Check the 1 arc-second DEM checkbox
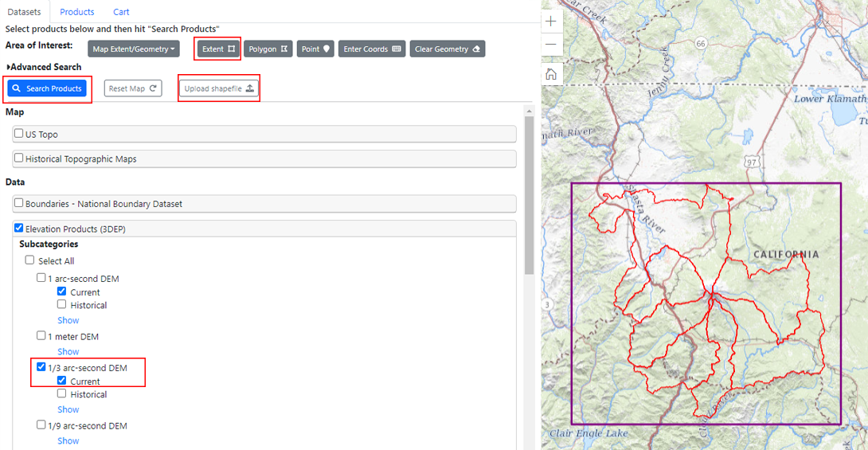This screenshot has width=868, height=450. [x=41, y=277]
